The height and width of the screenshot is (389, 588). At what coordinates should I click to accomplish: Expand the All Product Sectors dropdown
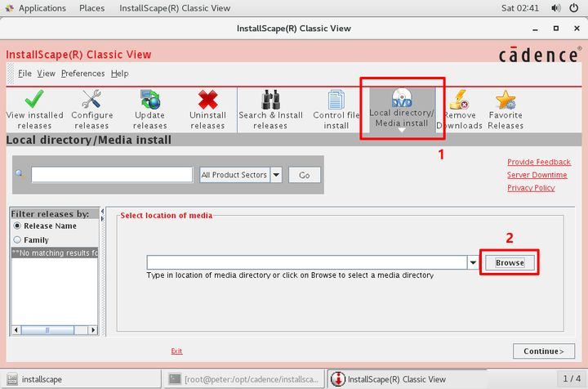(275, 175)
